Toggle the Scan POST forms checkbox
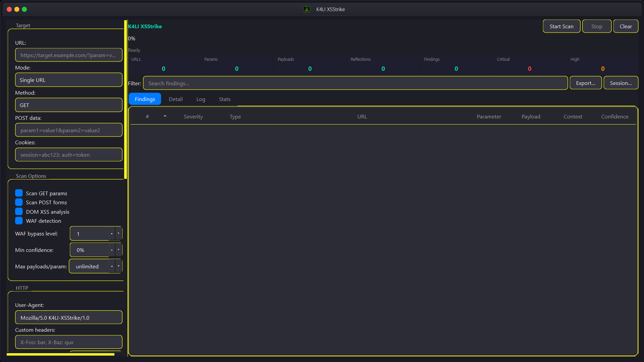The height and width of the screenshot is (362, 644). coord(19,202)
